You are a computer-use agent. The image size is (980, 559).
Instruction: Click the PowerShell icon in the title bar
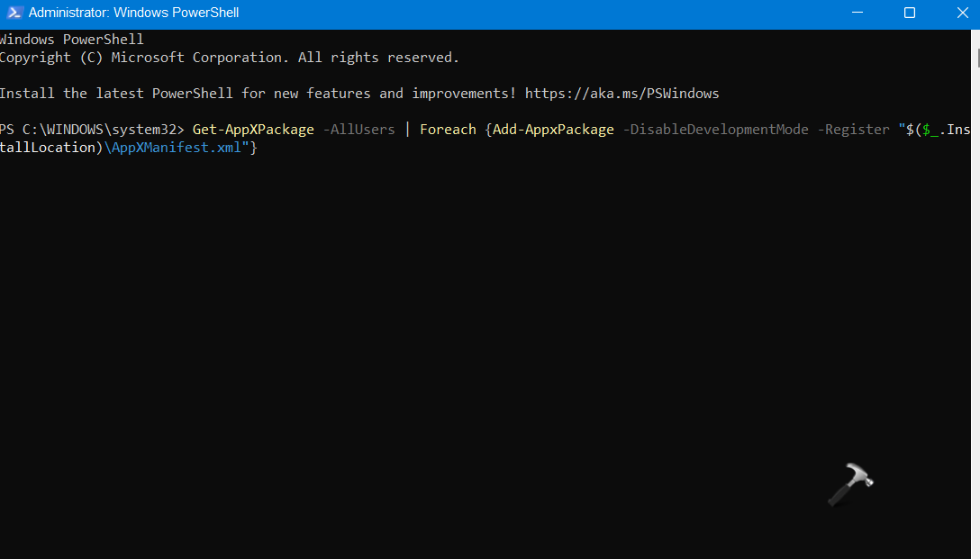(x=14, y=14)
